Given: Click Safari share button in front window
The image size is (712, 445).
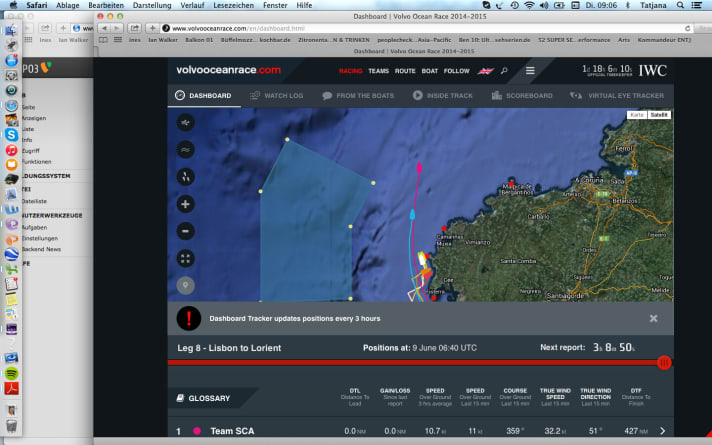Looking at the screenshot, I should pos(135,28).
